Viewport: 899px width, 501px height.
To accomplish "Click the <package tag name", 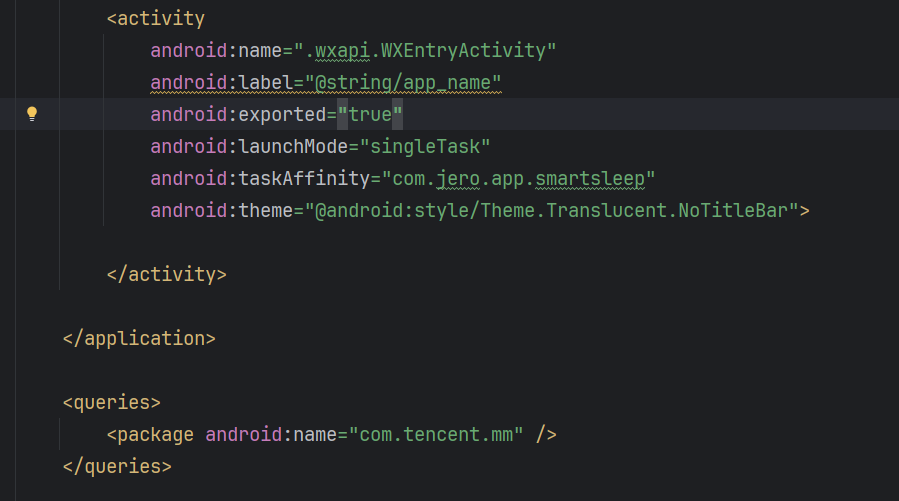I will pos(150,435).
